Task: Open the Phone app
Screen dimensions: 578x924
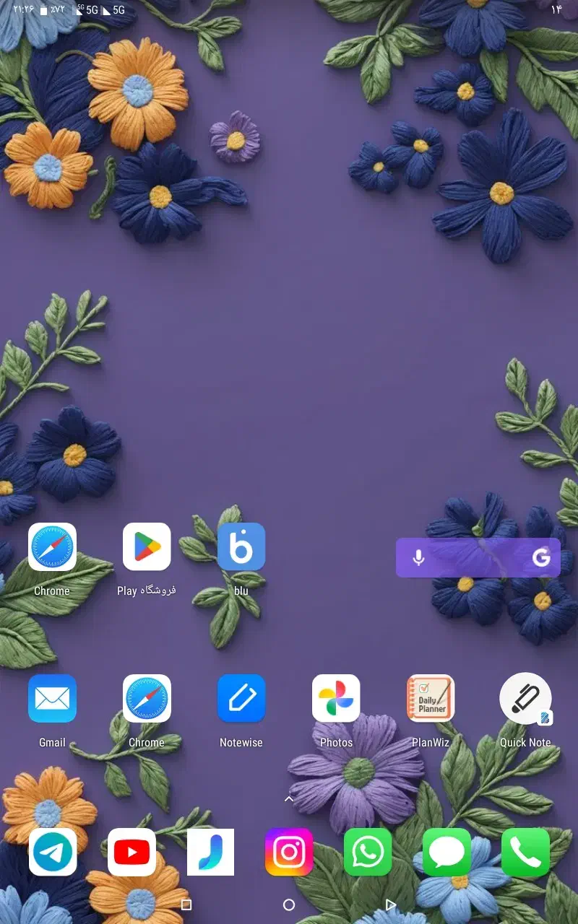Action: (525, 852)
